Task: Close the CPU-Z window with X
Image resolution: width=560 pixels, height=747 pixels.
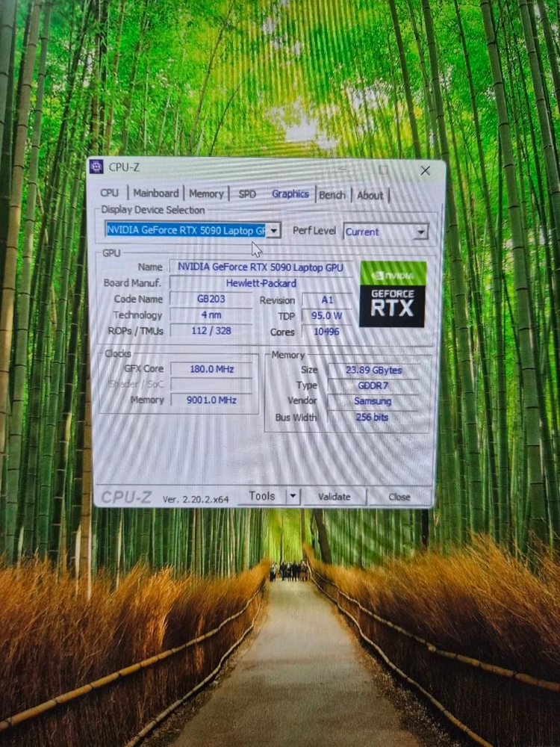Action: [425, 170]
